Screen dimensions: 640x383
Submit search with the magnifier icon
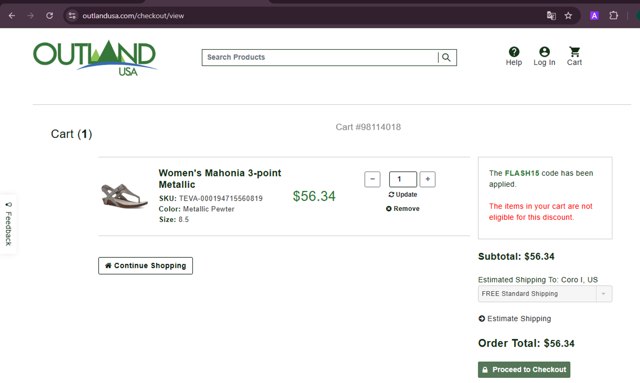[447, 58]
